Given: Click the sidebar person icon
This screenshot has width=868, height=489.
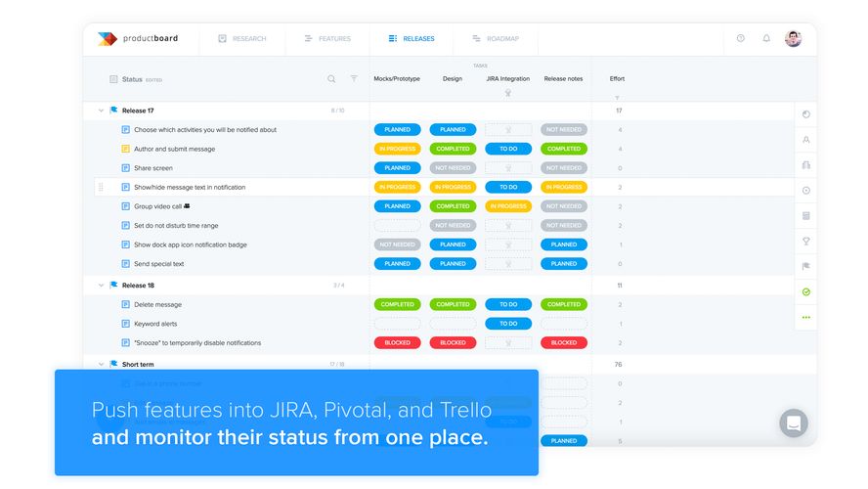Looking at the screenshot, I should [x=806, y=140].
